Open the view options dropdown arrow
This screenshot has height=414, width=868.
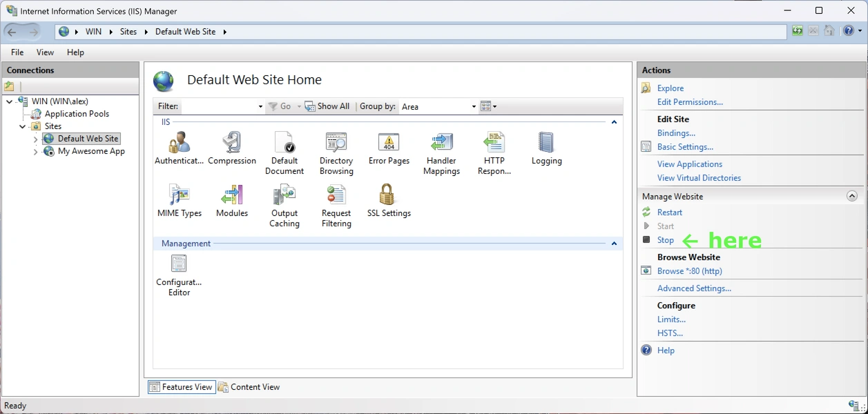(495, 106)
